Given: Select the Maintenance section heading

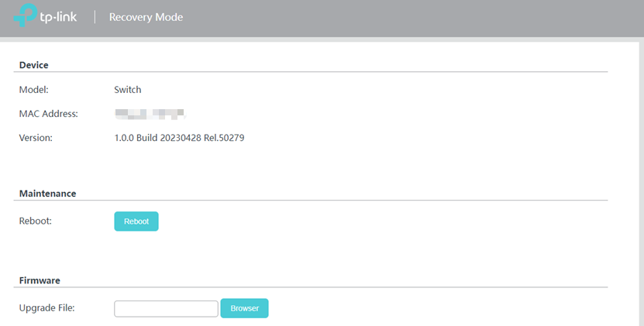Looking at the screenshot, I should (47, 194).
